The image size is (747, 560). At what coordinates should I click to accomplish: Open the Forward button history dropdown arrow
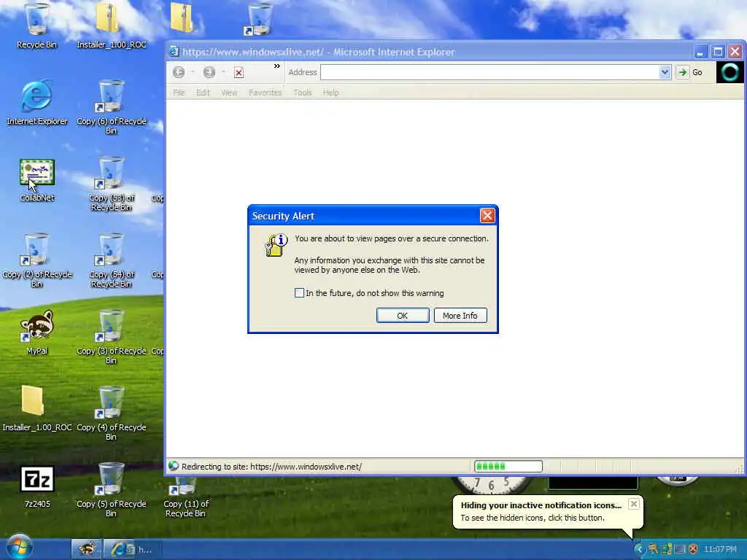pyautogui.click(x=223, y=72)
